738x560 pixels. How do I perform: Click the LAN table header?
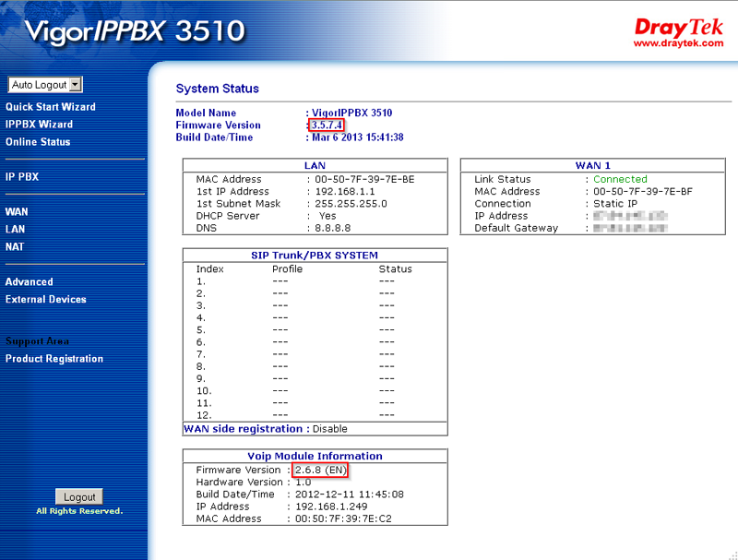tap(315, 166)
